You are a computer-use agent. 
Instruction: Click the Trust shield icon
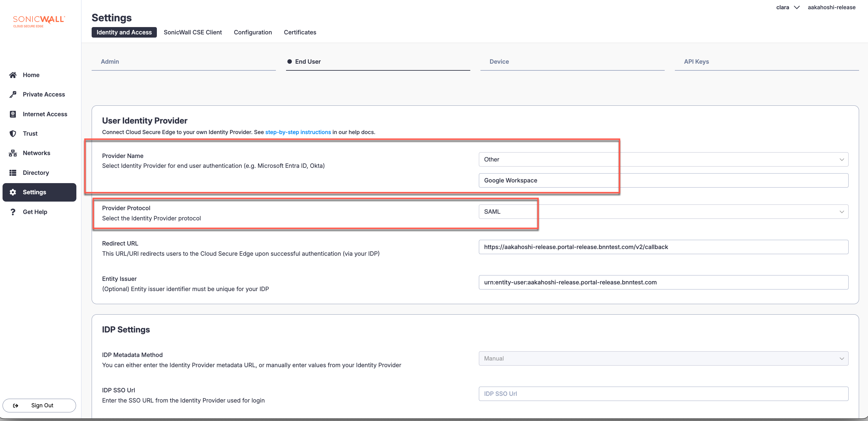point(13,133)
